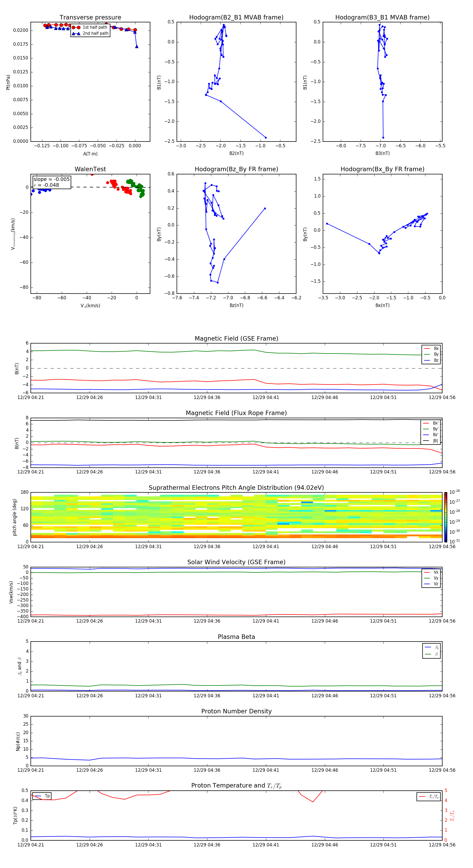Click Bx' legend entry in Flux Rope plot
473x868 pixels.
[x=431, y=423]
